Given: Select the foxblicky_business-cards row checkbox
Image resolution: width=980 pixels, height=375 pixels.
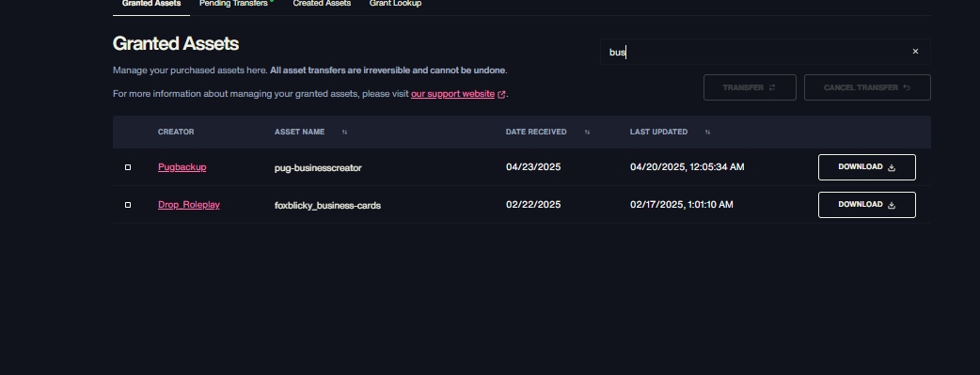Looking at the screenshot, I should [x=128, y=205].
